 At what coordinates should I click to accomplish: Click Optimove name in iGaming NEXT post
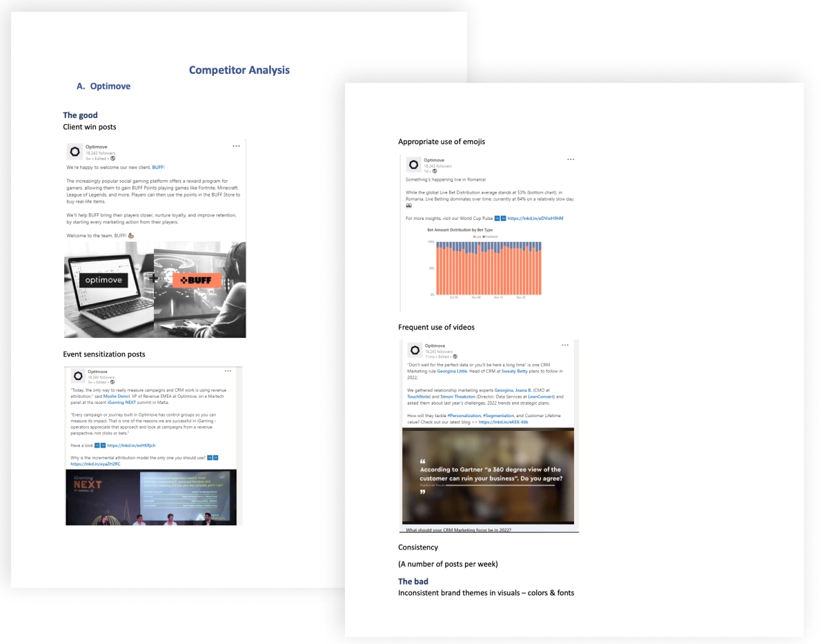pos(97,372)
